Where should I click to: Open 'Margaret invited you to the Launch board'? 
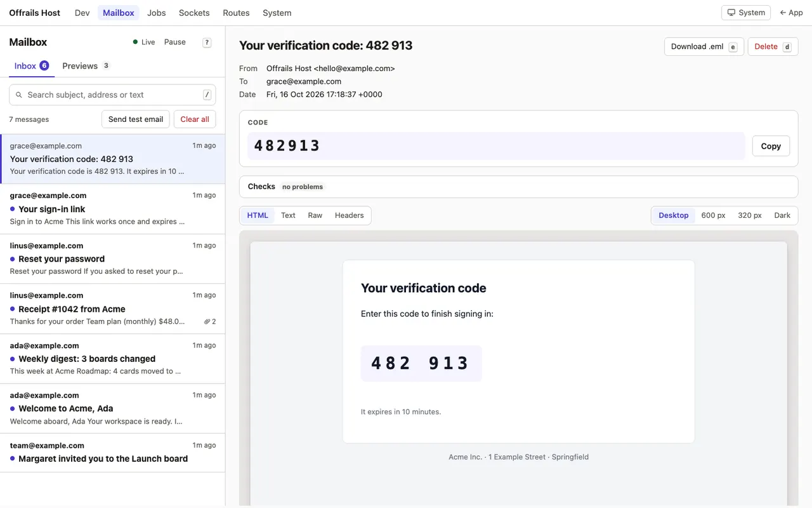[112, 453]
